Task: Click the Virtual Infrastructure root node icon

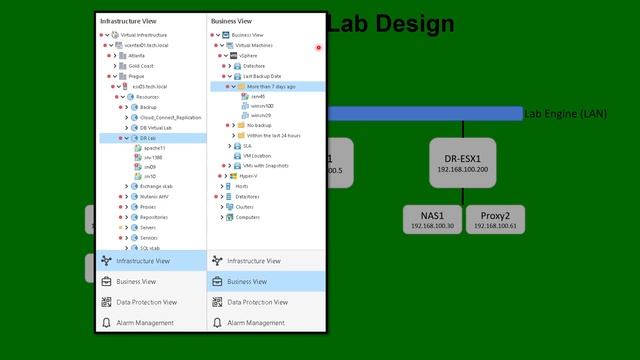Action: 115,35
